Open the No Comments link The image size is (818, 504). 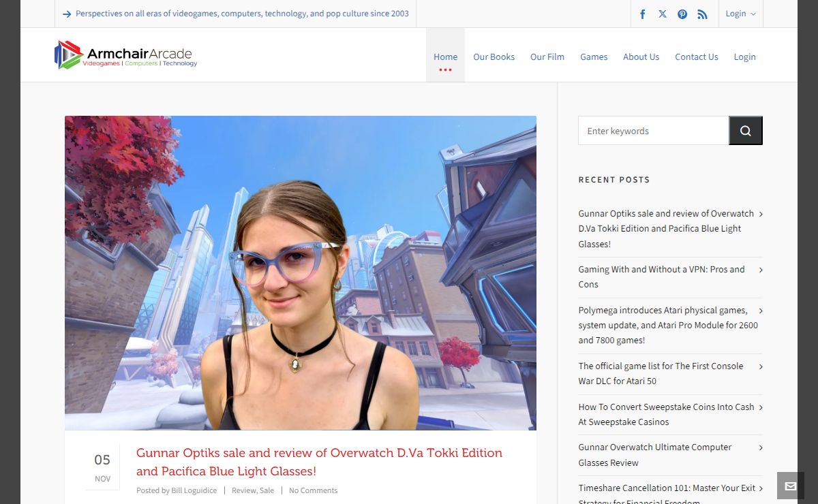point(313,490)
